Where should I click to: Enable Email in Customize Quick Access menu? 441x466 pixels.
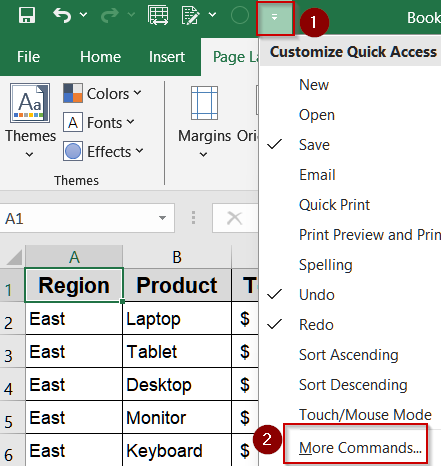pos(351,175)
